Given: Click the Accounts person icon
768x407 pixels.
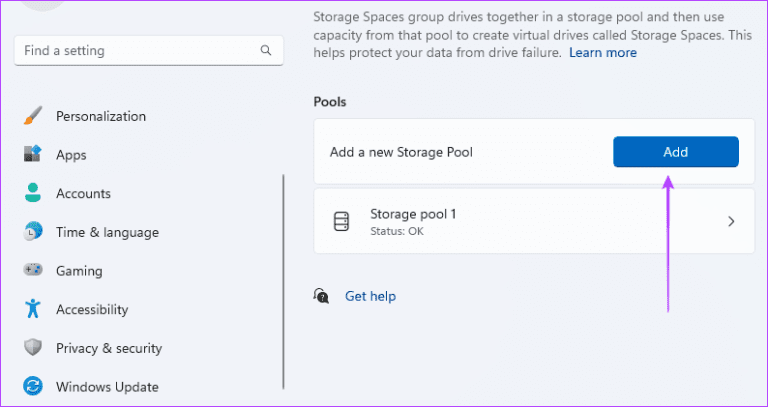Looking at the screenshot, I should point(33,193).
